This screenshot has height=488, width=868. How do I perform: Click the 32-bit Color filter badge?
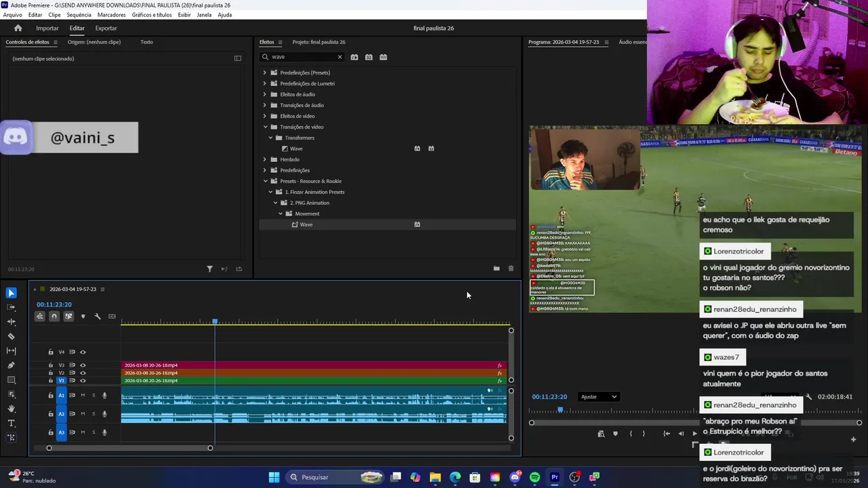tap(369, 57)
